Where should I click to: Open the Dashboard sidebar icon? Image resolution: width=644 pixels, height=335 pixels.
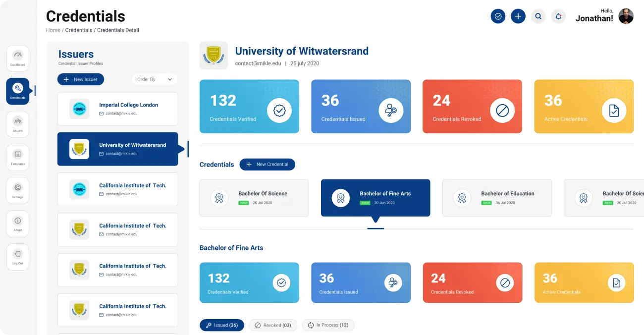coord(18,58)
